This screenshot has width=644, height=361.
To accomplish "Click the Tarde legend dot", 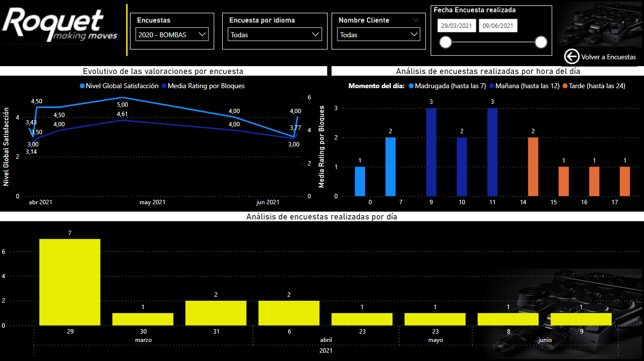I will point(565,86).
